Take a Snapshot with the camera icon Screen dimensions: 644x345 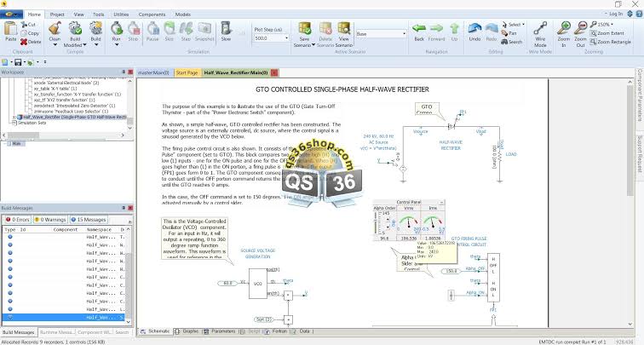tap(204, 29)
